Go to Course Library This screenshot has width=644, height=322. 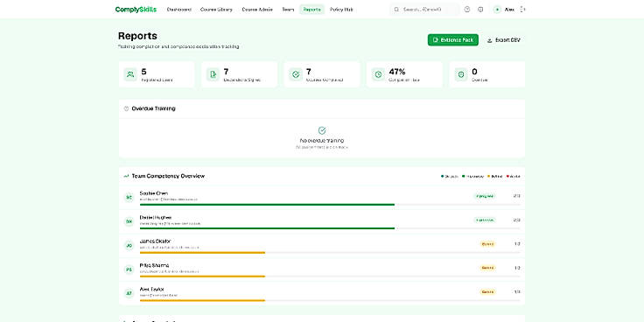pyautogui.click(x=216, y=10)
